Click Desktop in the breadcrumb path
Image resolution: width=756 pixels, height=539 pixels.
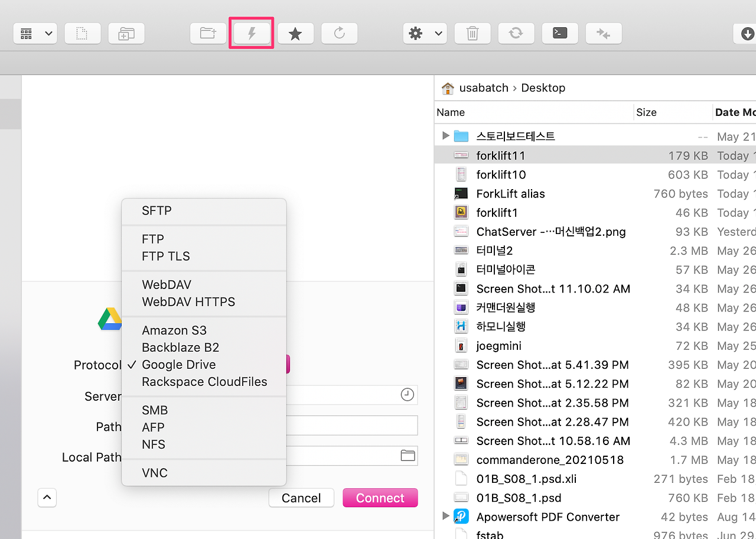(x=543, y=87)
